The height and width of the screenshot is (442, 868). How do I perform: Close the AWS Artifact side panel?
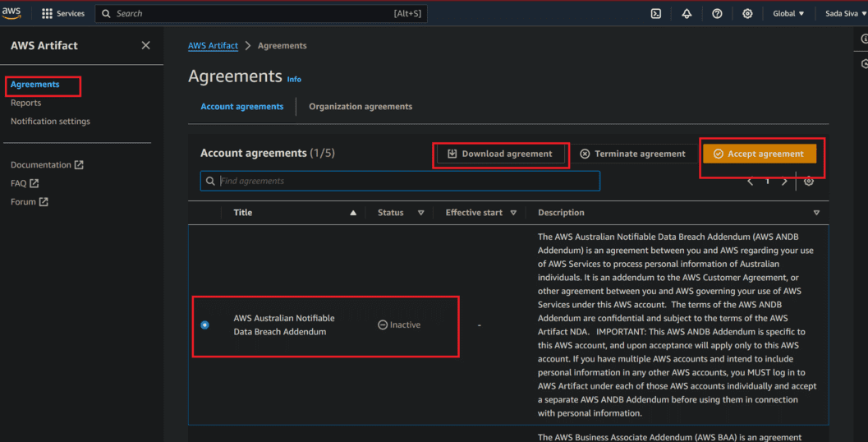pos(145,45)
